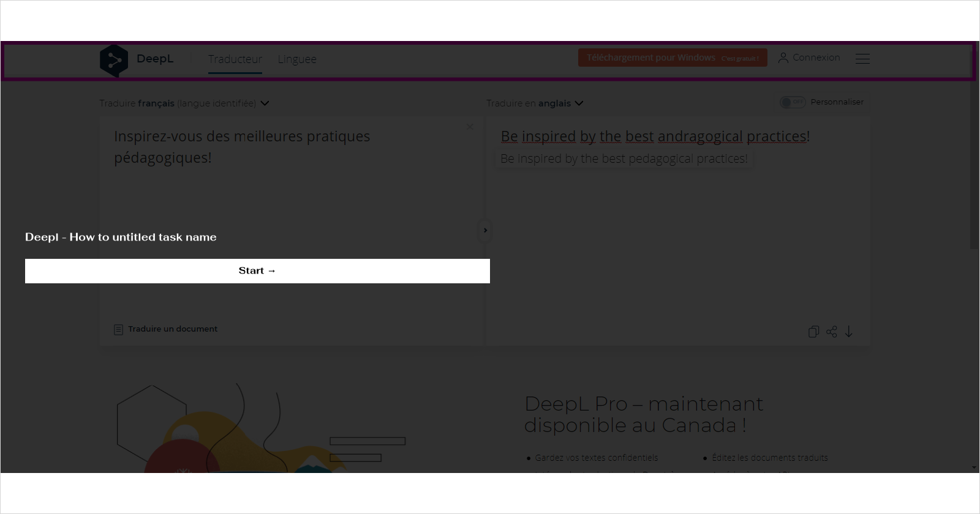Image resolution: width=980 pixels, height=514 pixels.
Task: Click 'Gardez vos textes confidentiels' bullet text
Action: coord(597,458)
